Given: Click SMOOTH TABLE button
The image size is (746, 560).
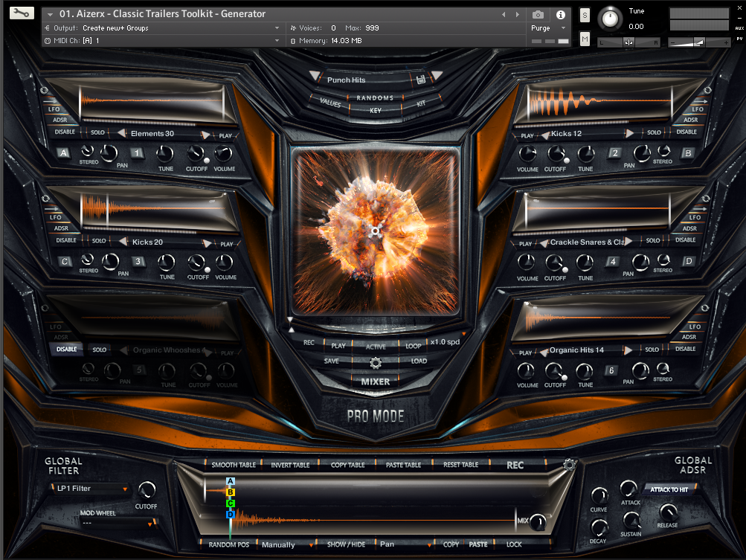Looking at the screenshot, I should click(x=234, y=465).
